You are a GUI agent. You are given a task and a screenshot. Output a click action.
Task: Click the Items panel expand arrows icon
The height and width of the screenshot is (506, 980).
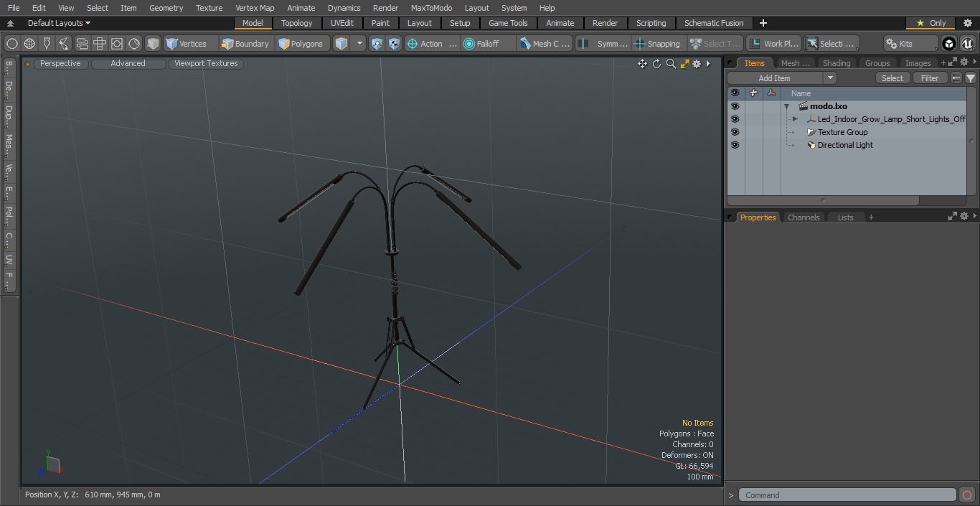point(953,63)
